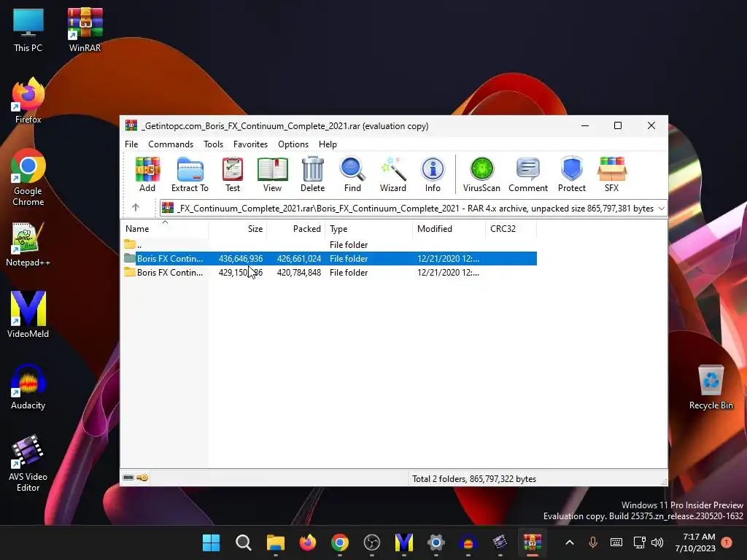Open the Commands menu
Screen dimensions: 747x560
coord(171,144)
